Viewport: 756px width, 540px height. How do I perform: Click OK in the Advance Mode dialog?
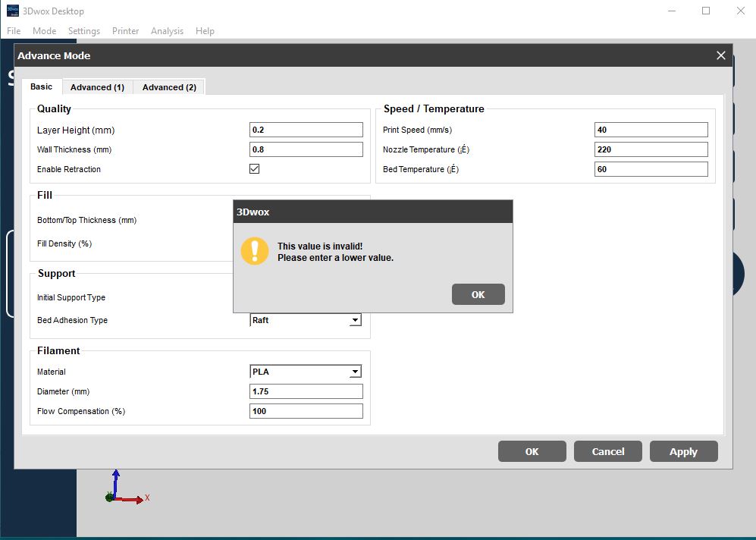(532, 451)
